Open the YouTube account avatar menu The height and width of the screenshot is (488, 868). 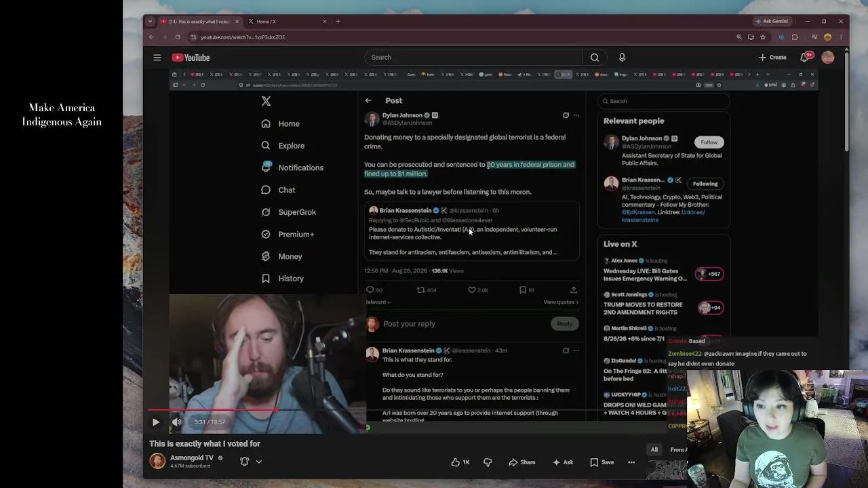pos(827,58)
